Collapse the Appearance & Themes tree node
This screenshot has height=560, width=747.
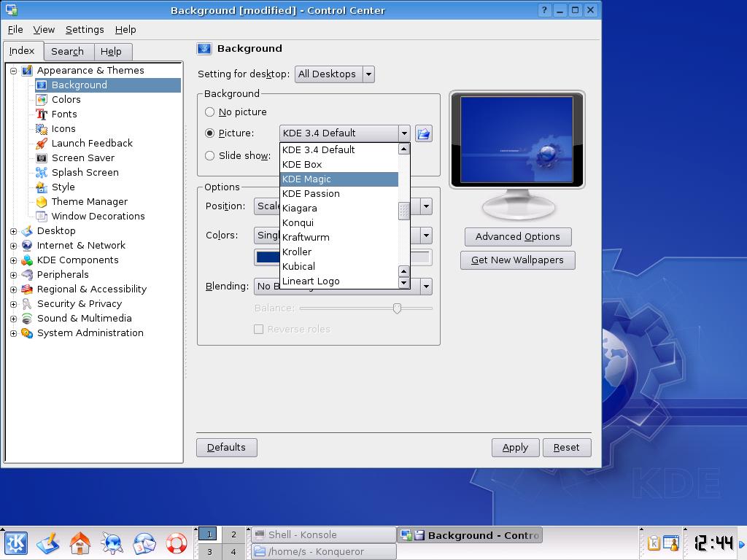click(13, 71)
